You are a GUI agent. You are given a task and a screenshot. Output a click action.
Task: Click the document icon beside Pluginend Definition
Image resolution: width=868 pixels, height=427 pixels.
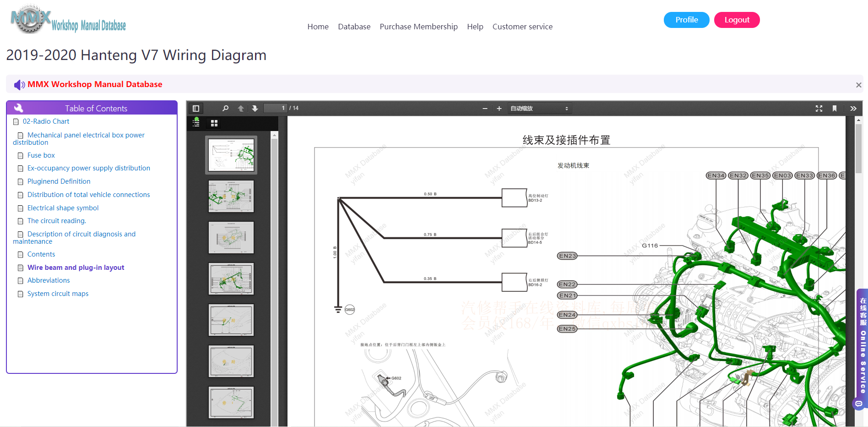tap(20, 182)
